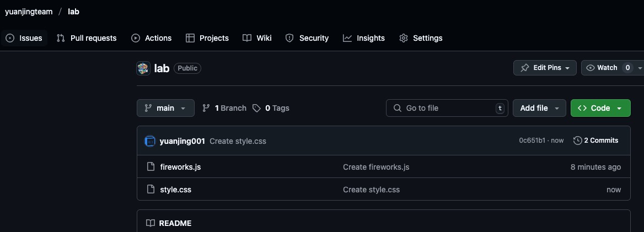Open style.css row's Create style.css commit message
The height and width of the screenshot is (232, 644).
point(371,190)
